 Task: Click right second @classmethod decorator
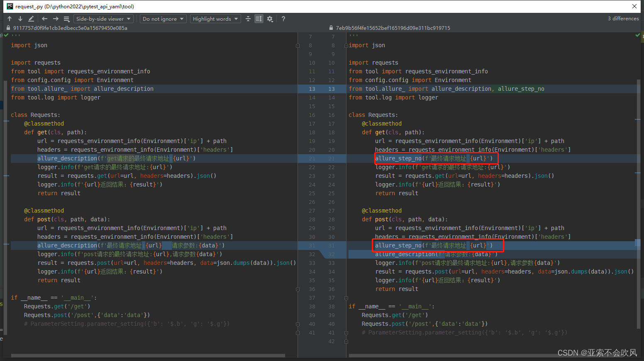tap(382, 211)
